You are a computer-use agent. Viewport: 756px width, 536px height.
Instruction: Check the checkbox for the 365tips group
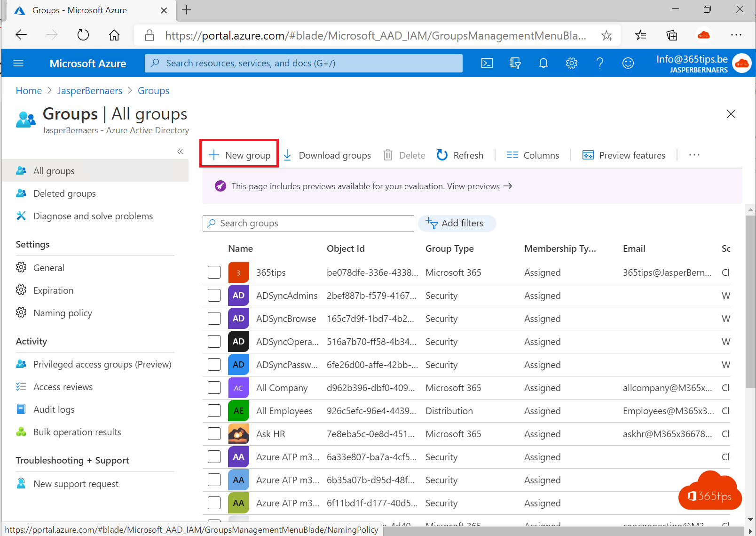click(214, 272)
